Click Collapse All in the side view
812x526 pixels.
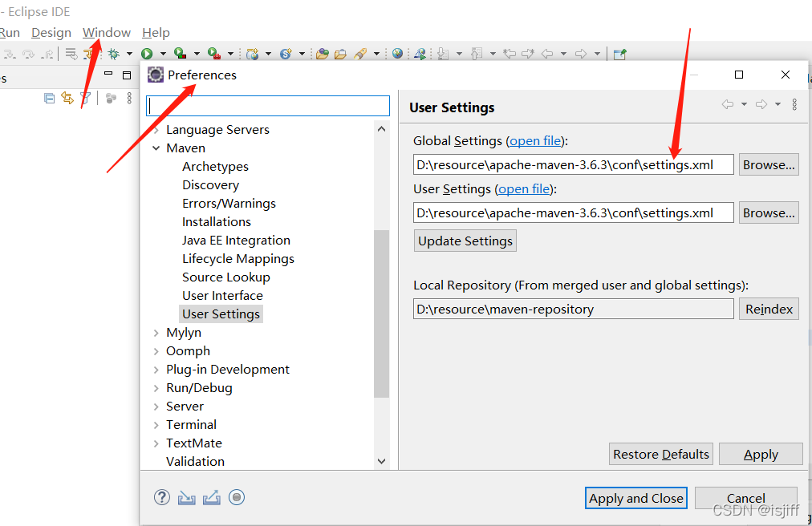tap(49, 98)
